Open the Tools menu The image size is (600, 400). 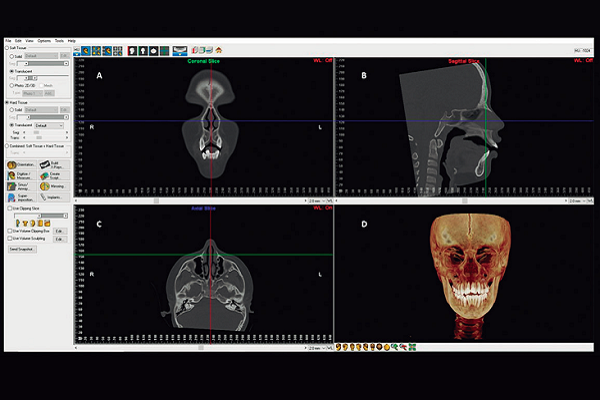(59, 41)
